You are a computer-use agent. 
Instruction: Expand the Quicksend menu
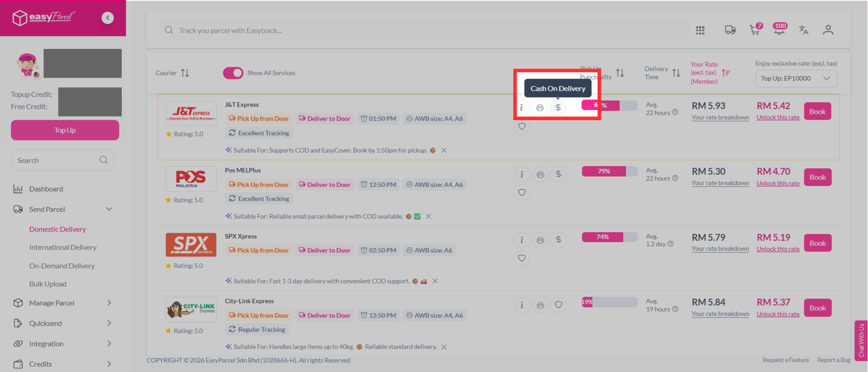(x=109, y=323)
